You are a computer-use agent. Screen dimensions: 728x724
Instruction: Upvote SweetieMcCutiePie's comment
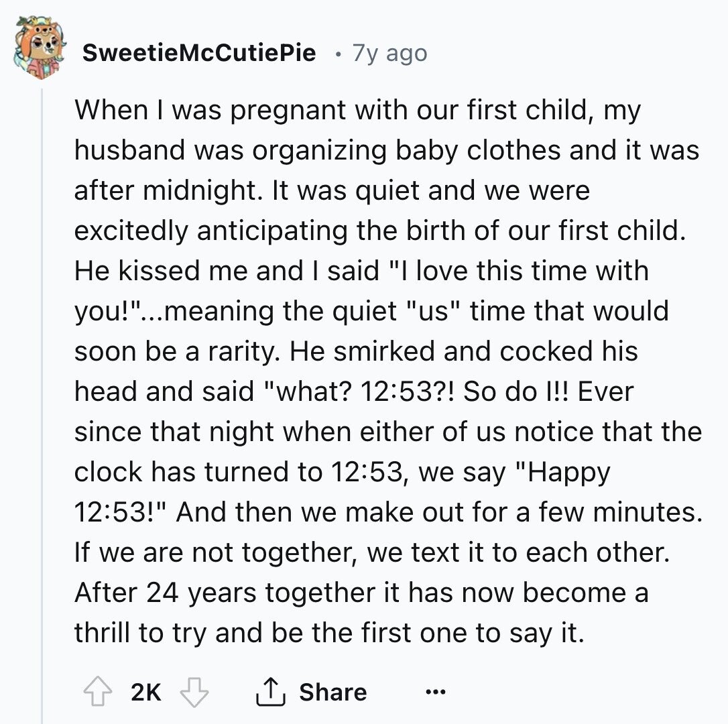97,692
